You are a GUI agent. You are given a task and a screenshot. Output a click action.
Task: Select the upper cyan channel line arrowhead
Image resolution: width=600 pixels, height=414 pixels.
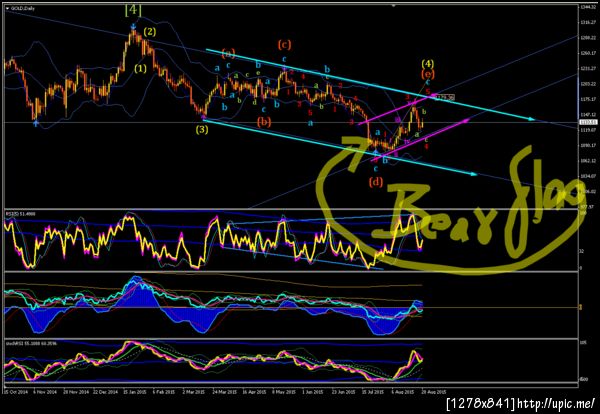(531, 119)
